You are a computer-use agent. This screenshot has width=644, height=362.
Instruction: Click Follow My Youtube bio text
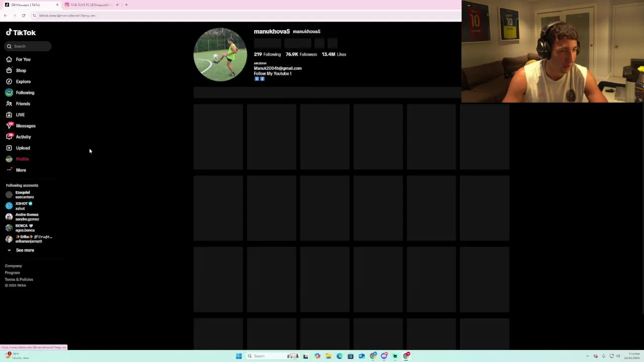(x=273, y=73)
